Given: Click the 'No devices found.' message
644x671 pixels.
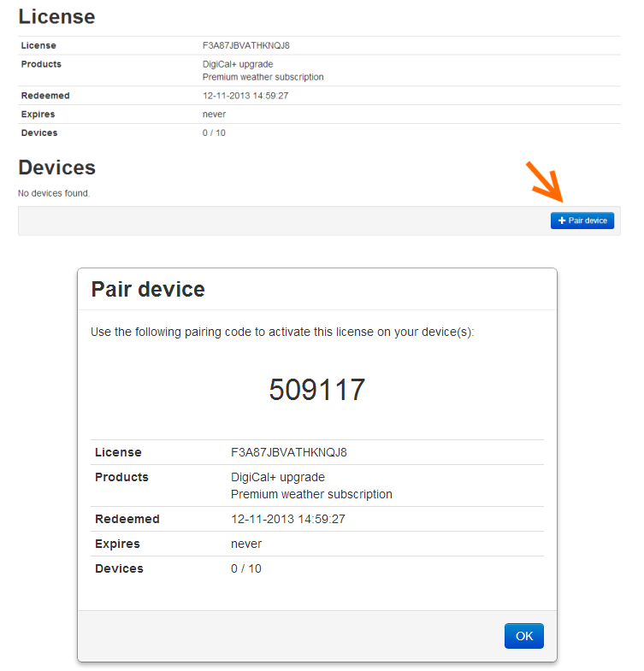Looking at the screenshot, I should coord(54,193).
